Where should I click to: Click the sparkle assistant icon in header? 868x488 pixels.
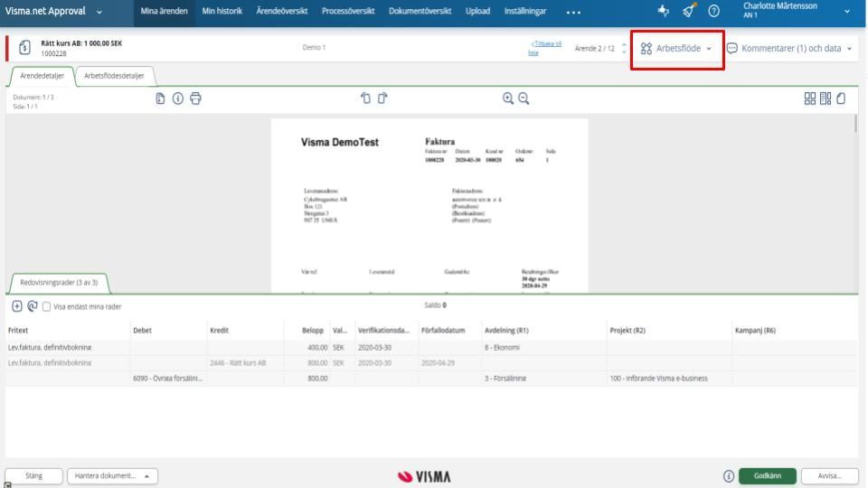pos(663,11)
